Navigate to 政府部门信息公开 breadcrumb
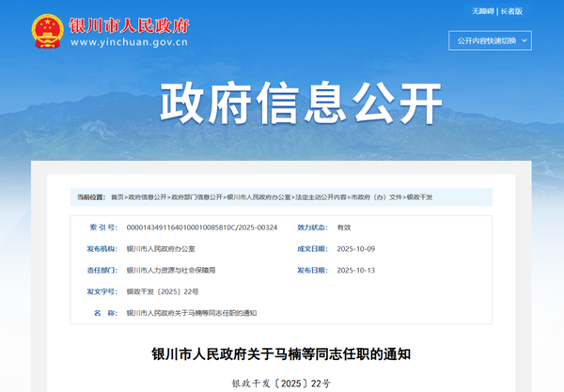Image resolution: width=564 pixels, height=392 pixels. tap(197, 197)
